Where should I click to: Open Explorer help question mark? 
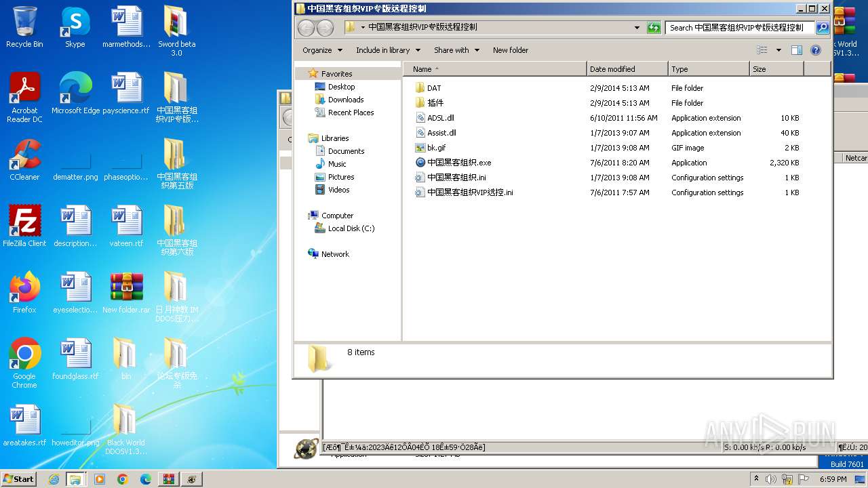click(x=816, y=50)
